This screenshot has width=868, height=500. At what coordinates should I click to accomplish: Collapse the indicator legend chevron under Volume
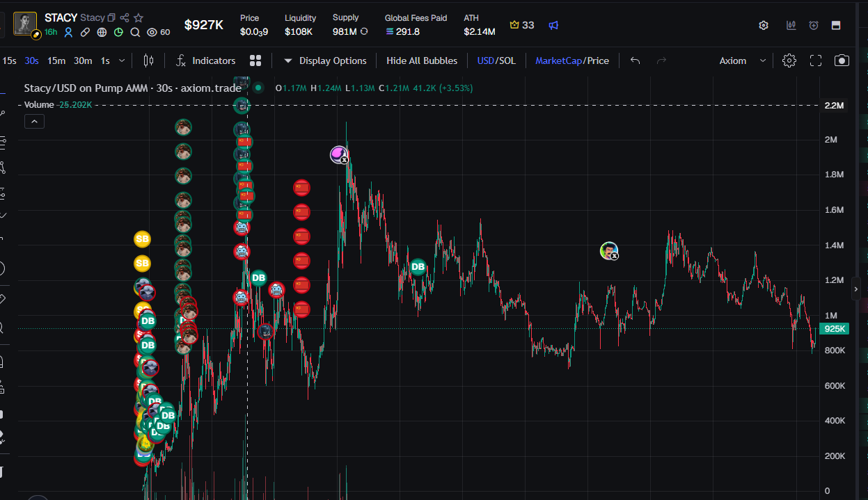(34, 121)
